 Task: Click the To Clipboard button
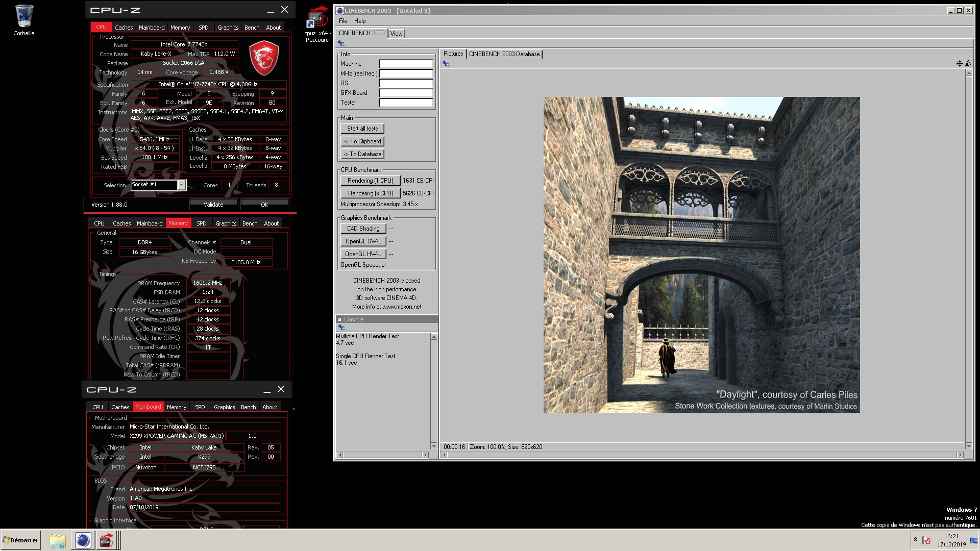tap(362, 141)
